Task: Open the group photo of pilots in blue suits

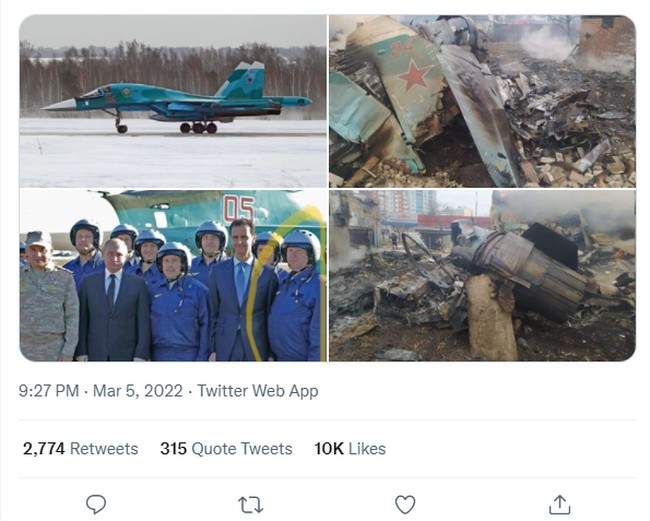Action: coord(173,276)
